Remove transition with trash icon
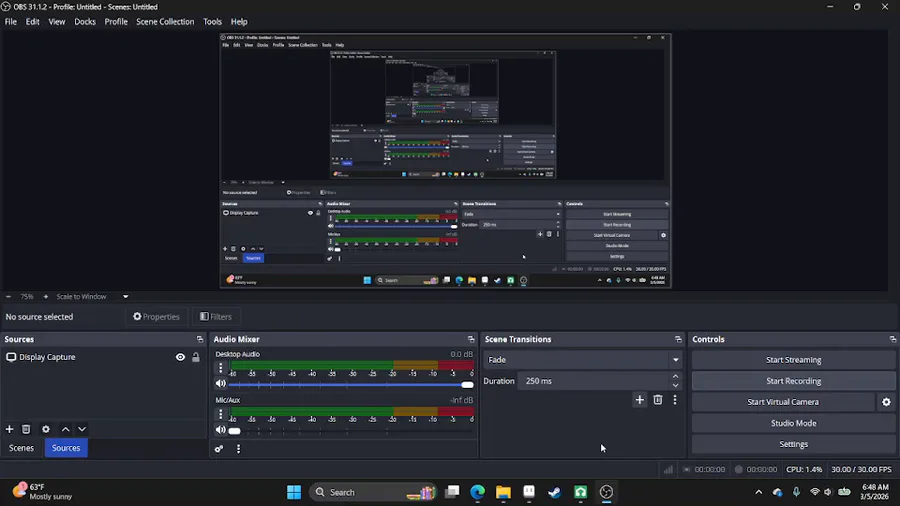Viewport: 900px width, 506px height. pos(658,400)
